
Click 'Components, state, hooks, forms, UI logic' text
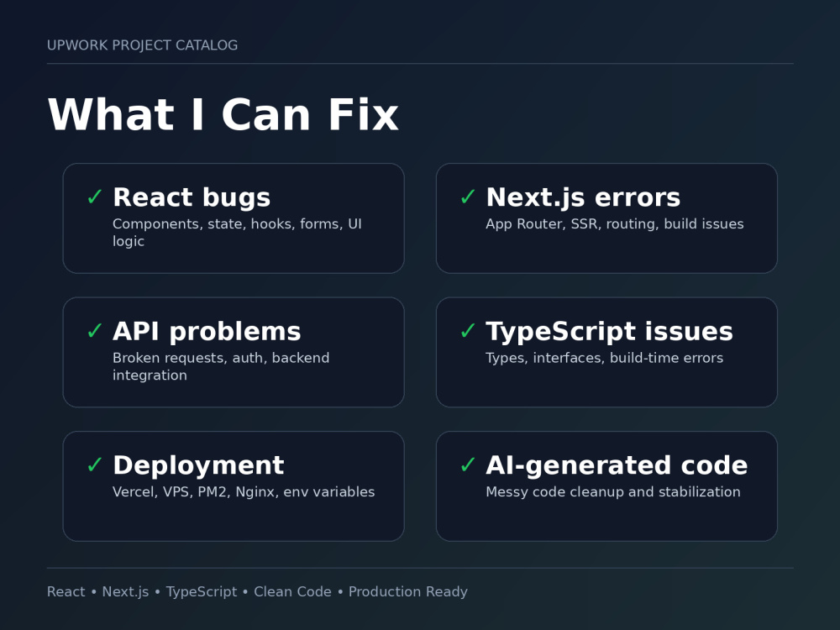point(238,233)
